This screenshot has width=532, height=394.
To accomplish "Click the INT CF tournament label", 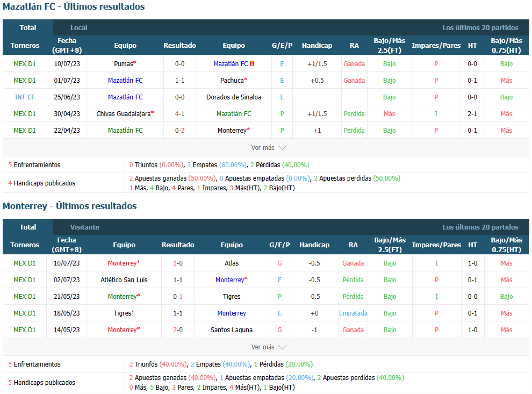I will (x=25, y=97).
